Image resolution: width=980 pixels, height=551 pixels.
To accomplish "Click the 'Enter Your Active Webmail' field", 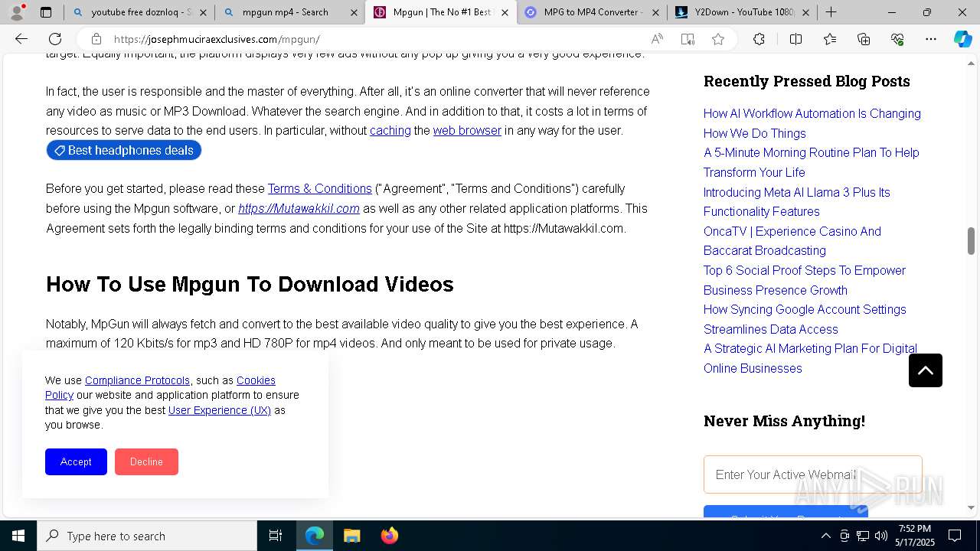I will [812, 474].
